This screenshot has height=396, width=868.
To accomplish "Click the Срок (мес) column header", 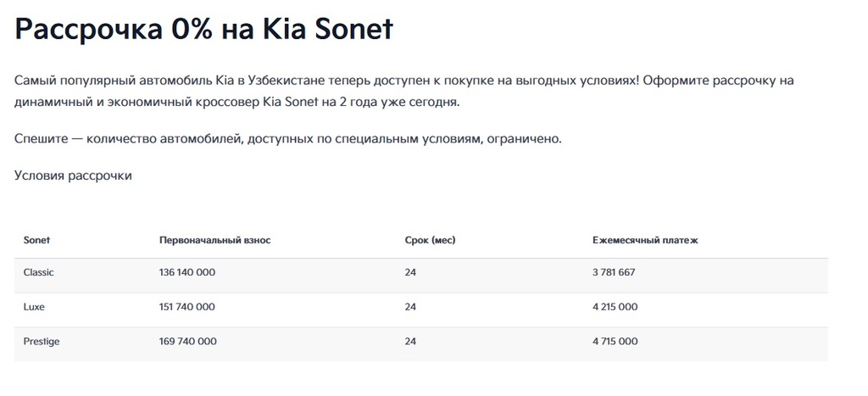I will 430,240.
